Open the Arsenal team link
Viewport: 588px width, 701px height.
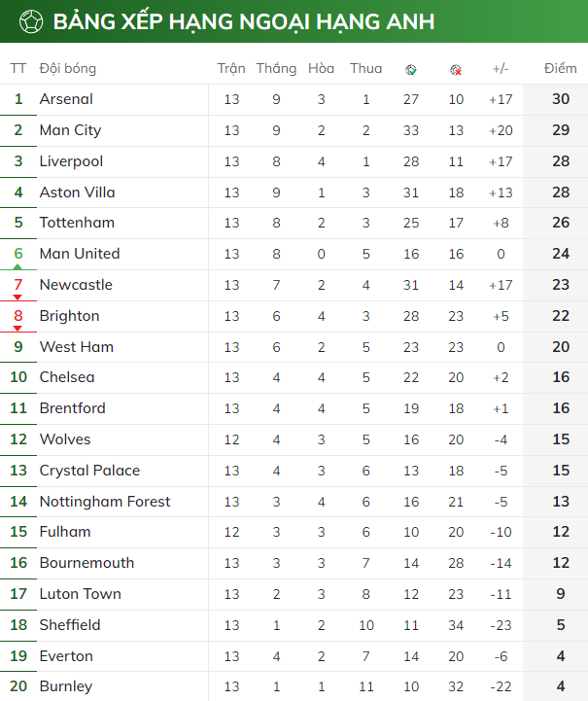click(x=66, y=99)
